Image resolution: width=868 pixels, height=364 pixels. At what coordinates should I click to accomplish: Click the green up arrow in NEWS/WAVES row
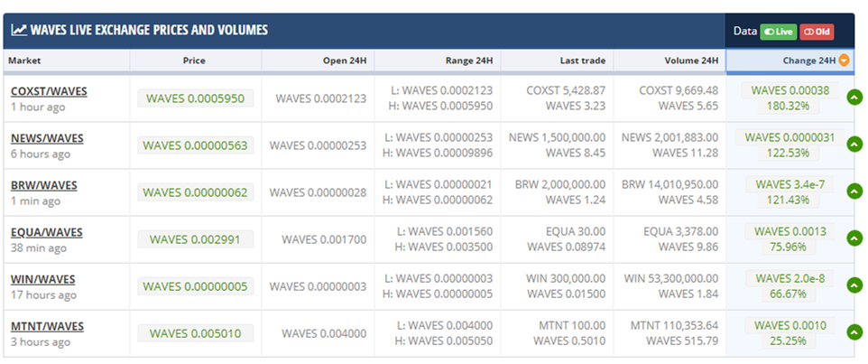[854, 145]
